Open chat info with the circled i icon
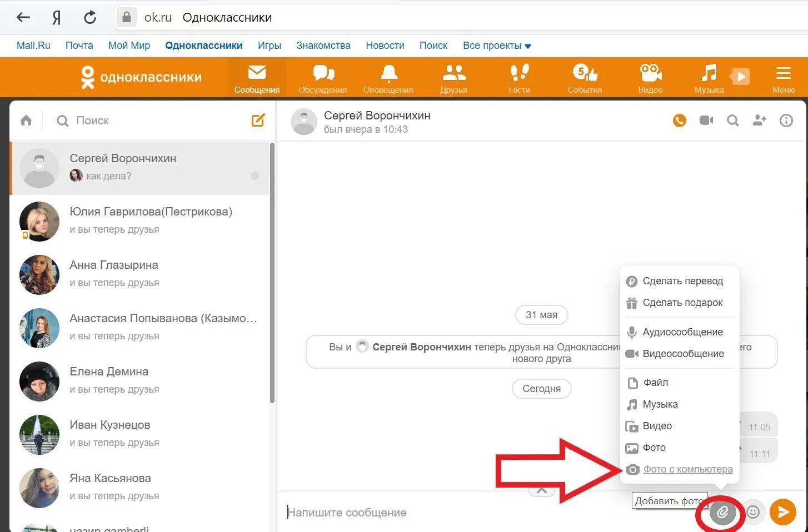808x532 pixels. (x=786, y=121)
